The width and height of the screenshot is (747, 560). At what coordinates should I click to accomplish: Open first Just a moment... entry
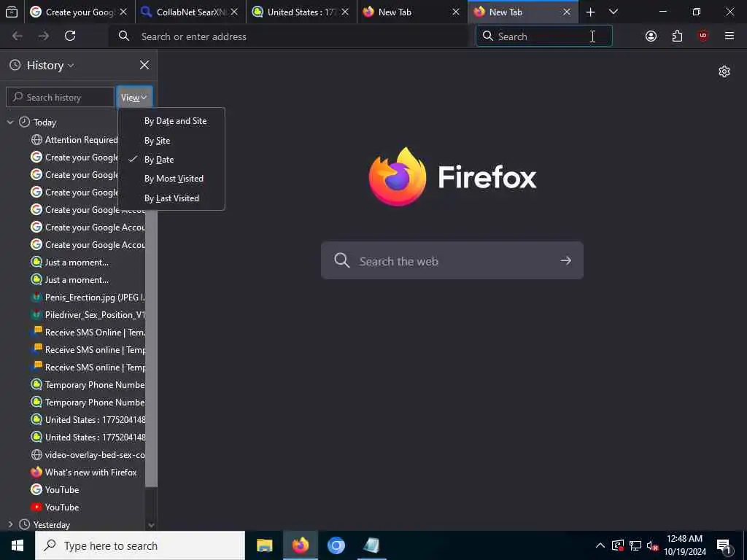tap(69, 262)
